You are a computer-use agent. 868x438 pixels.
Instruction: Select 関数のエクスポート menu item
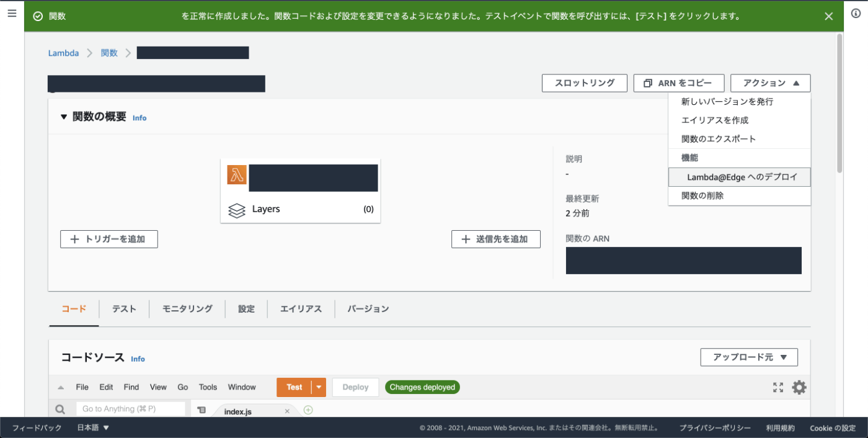(x=739, y=139)
